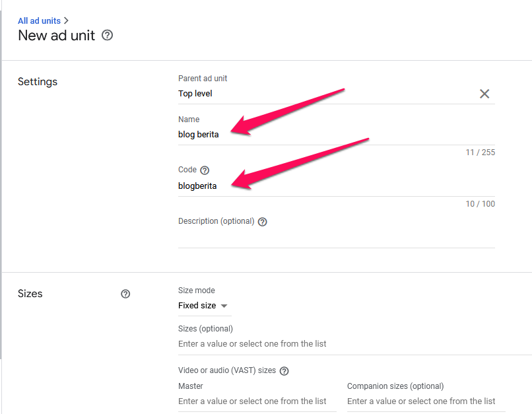
Task: Focus the Name field containing blog berita
Action: point(336,135)
